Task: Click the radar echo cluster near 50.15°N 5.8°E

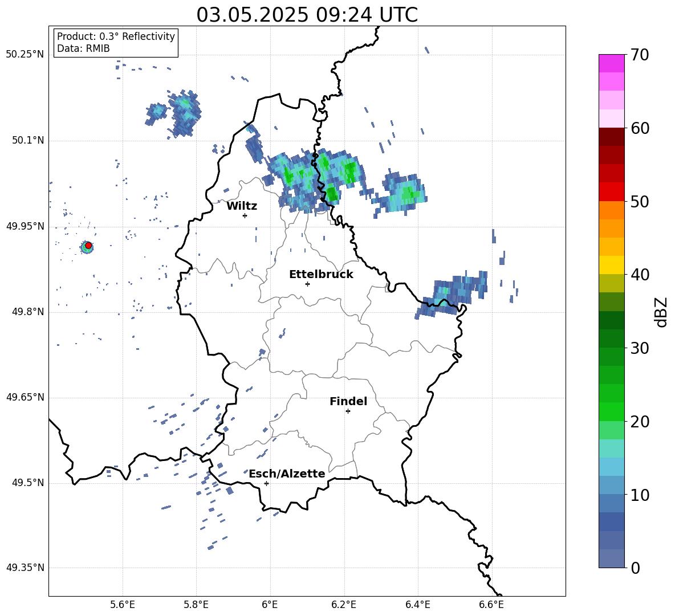Action: (x=184, y=113)
